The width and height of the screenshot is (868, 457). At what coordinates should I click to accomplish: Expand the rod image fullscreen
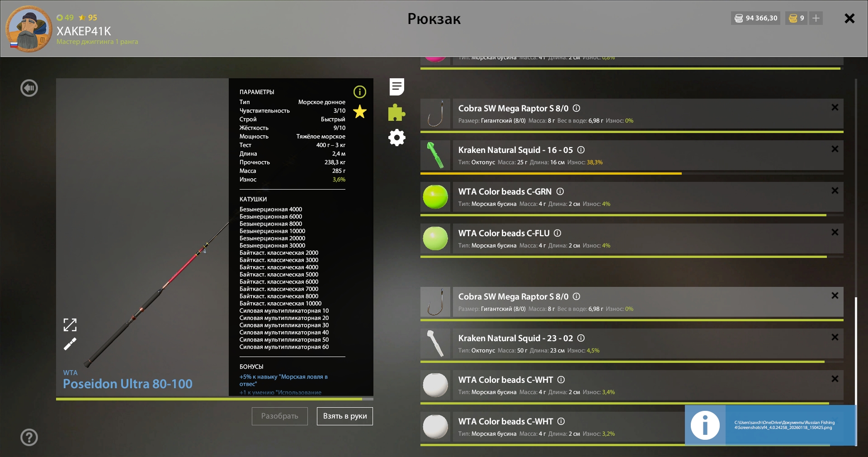70,324
